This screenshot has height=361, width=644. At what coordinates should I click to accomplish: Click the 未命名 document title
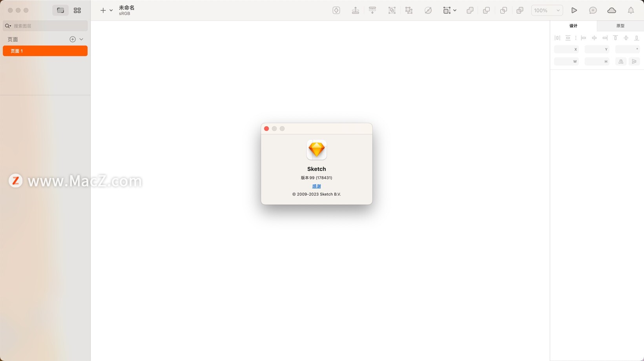[127, 8]
